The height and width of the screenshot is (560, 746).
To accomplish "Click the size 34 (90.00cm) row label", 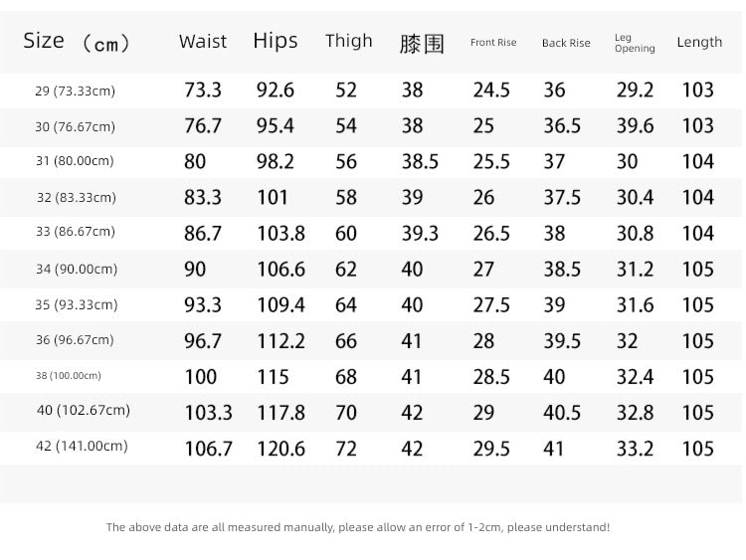I will pyautogui.click(x=77, y=269).
